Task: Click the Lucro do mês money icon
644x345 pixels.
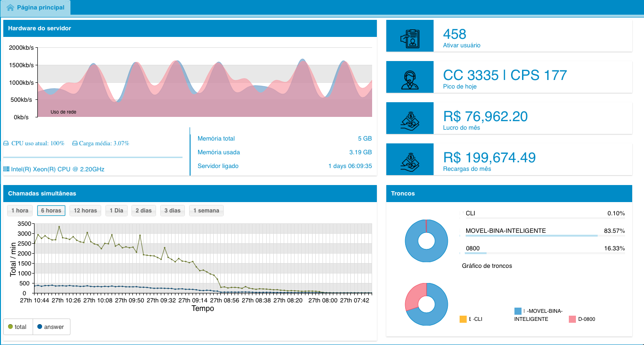Action: pyautogui.click(x=409, y=121)
